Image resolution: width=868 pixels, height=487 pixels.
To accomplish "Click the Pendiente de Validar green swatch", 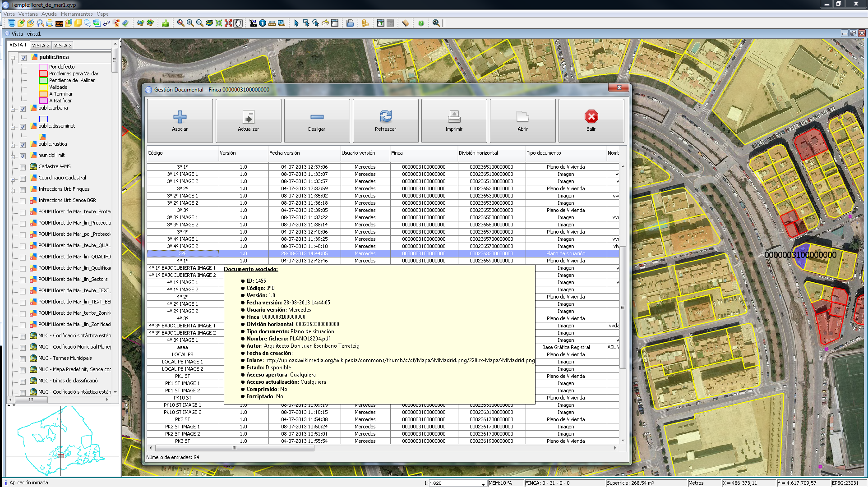I will 43,80.
